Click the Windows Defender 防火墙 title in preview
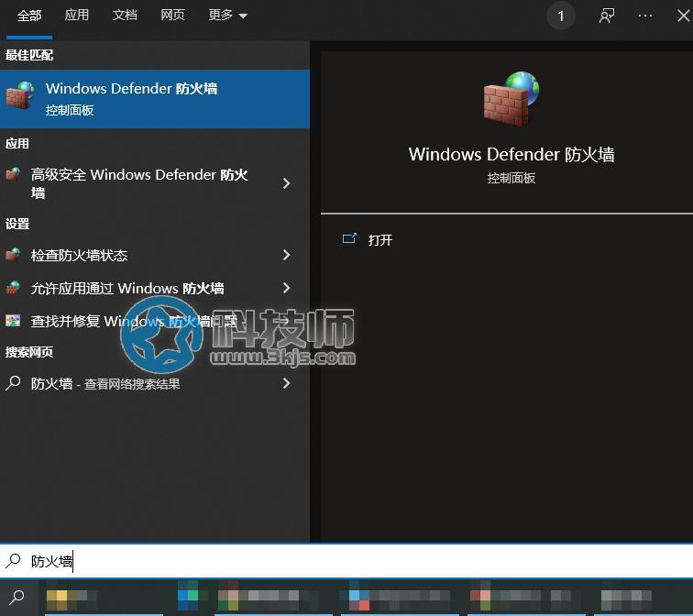This screenshot has height=616, width=693. [511, 154]
